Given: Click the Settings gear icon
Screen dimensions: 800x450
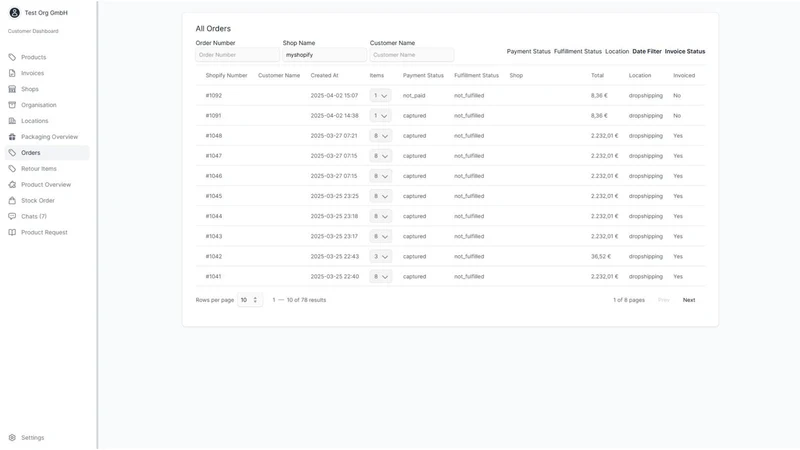Looking at the screenshot, I should click(x=12, y=437).
